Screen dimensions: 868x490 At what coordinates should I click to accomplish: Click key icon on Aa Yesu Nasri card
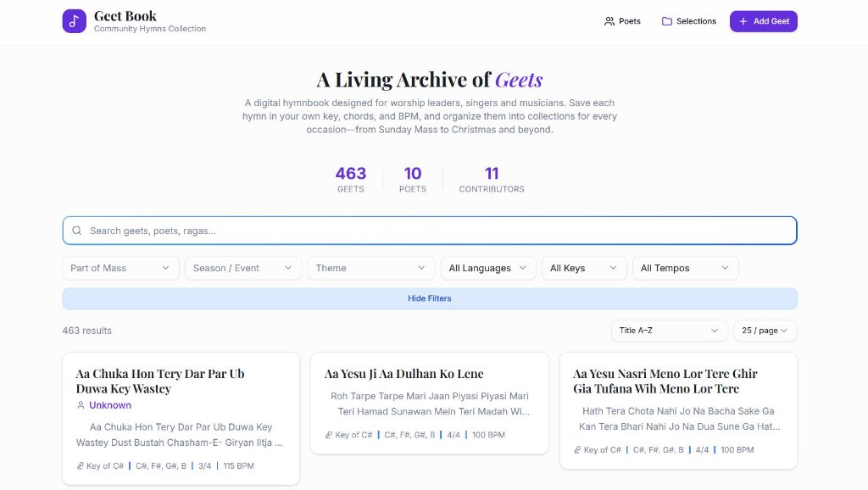577,449
